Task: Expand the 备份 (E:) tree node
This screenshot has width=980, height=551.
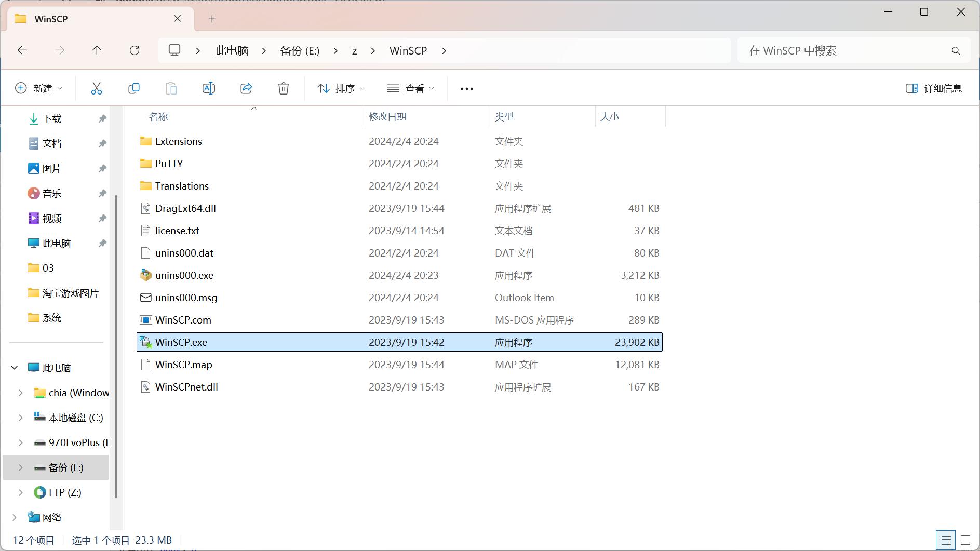Action: click(x=21, y=467)
